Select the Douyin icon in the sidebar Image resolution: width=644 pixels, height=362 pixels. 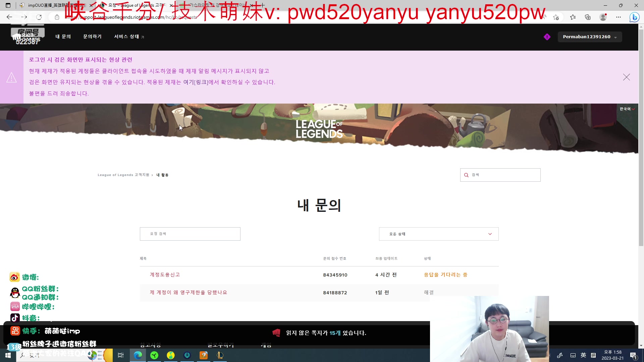coord(15,318)
